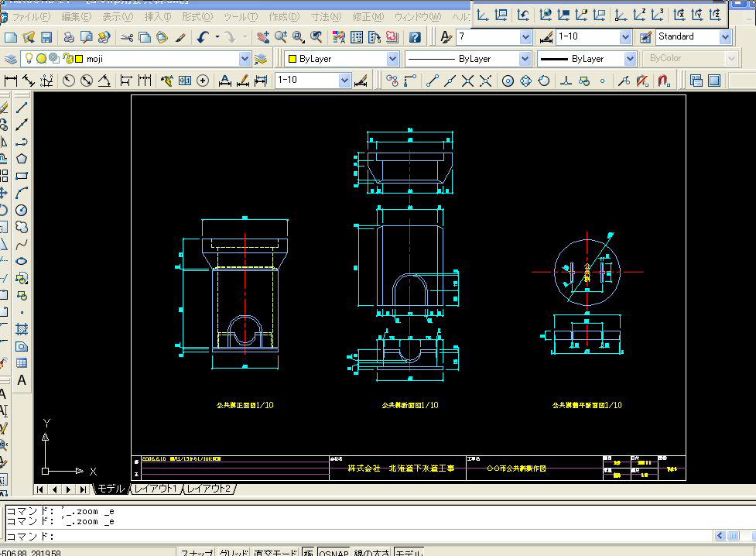Open the 1-10 dimension style dropdown beside the Standard box
This screenshot has width=756, height=556.
coord(625,36)
